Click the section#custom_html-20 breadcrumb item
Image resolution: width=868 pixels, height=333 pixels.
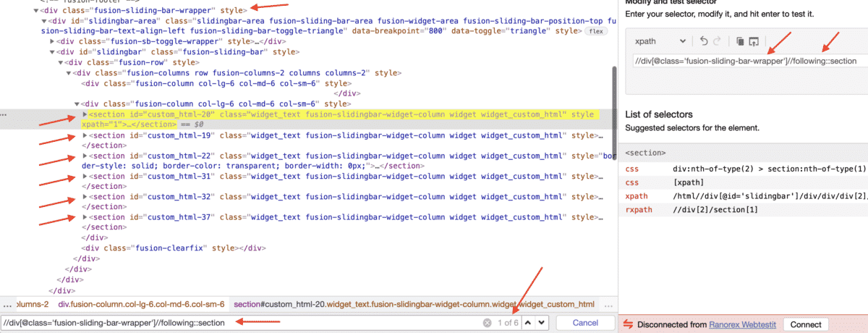(x=414, y=304)
